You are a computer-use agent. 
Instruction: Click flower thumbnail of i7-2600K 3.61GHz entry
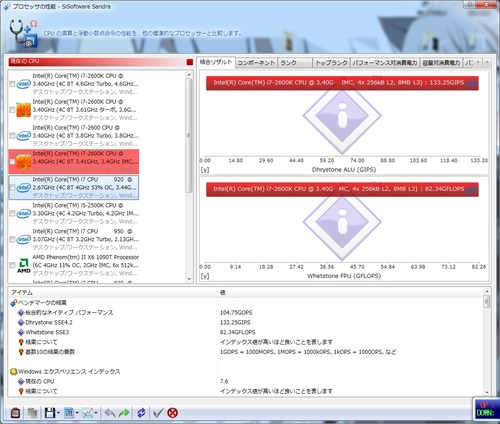24,110
